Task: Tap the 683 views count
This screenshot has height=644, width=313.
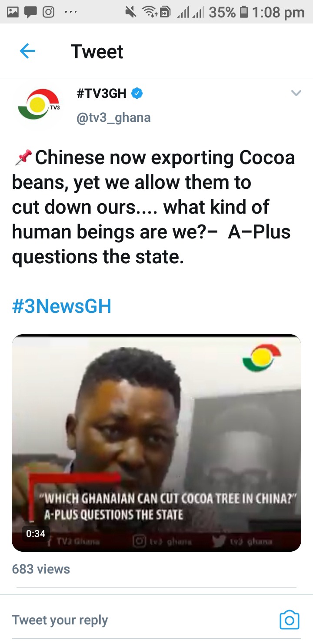Action: 41,569
